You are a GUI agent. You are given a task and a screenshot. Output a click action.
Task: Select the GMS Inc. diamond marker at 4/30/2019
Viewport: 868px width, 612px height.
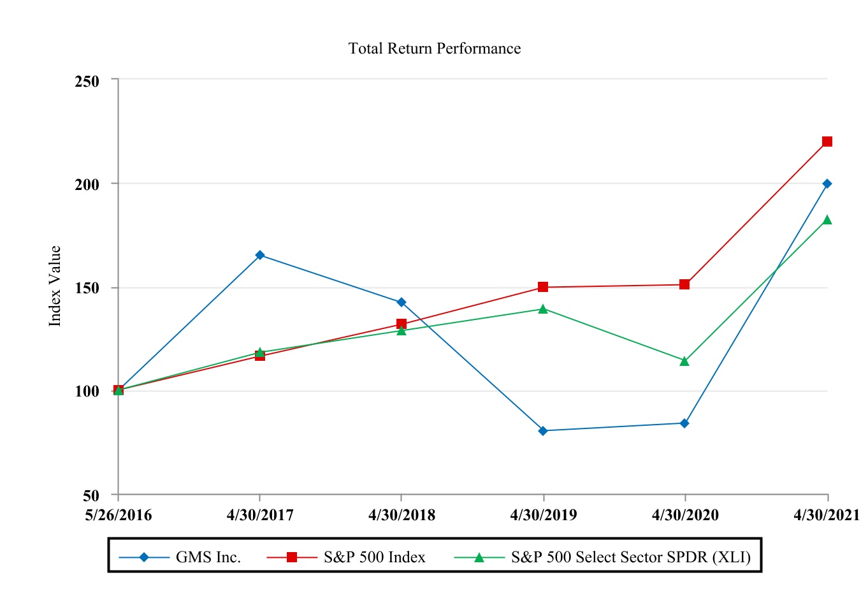(543, 431)
